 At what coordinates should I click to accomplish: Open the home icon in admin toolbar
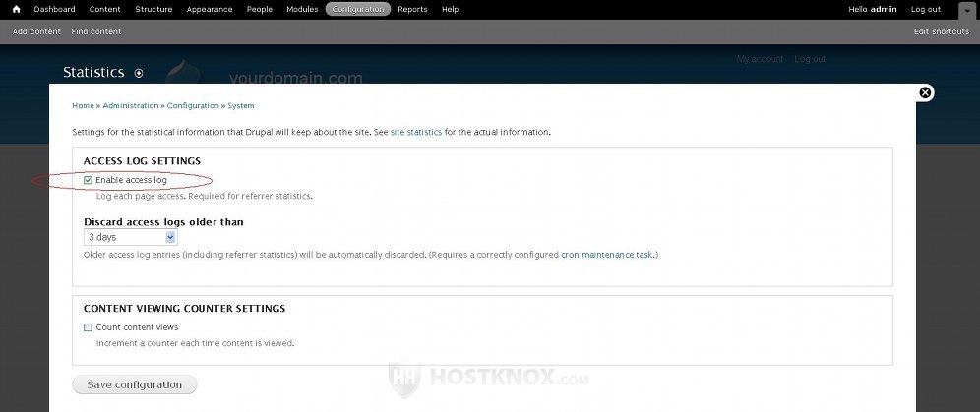pyautogui.click(x=17, y=10)
